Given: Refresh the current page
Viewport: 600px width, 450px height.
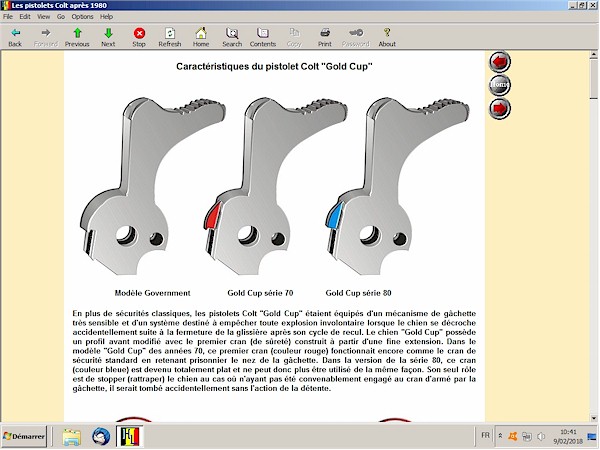Looking at the screenshot, I should (x=170, y=37).
